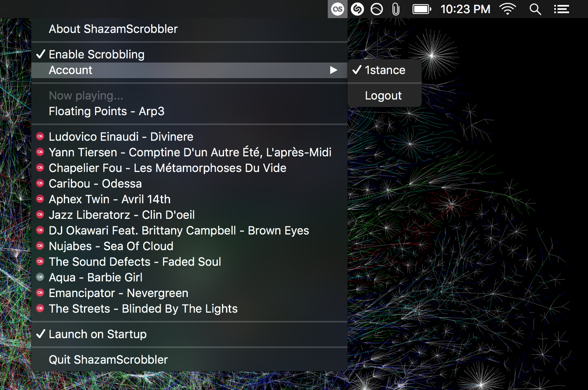Screen dimensions: 588x390
Task: Expand the Account submenu arrow
Action: (334, 70)
